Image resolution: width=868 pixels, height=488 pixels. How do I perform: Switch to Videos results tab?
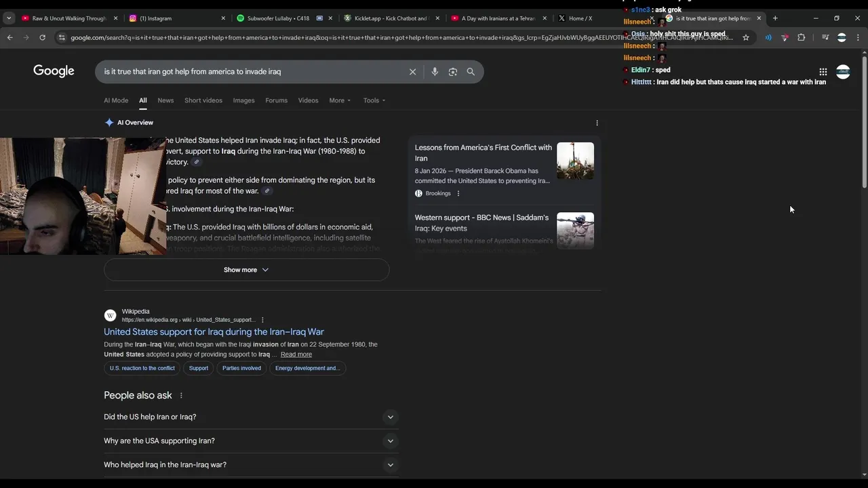point(308,100)
